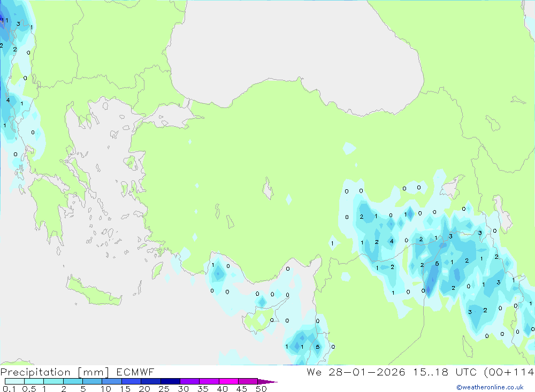
Task: Click the legend label 40
Action: [x=223, y=389]
